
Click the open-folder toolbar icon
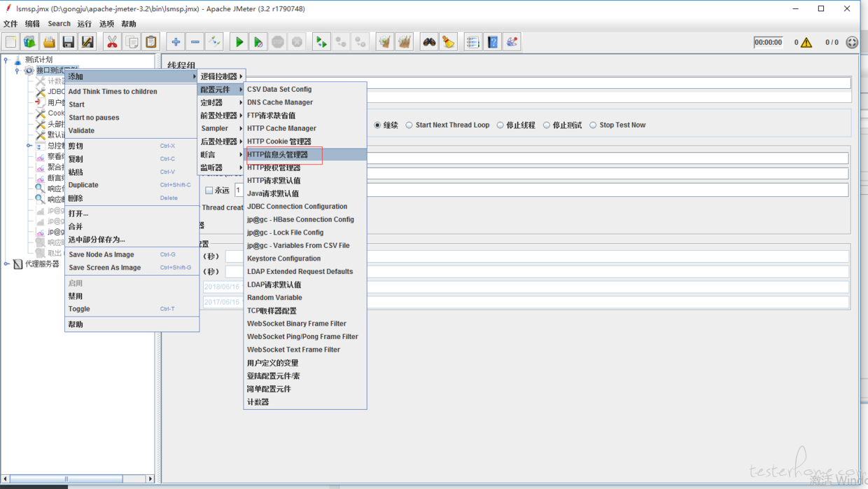click(x=49, y=42)
